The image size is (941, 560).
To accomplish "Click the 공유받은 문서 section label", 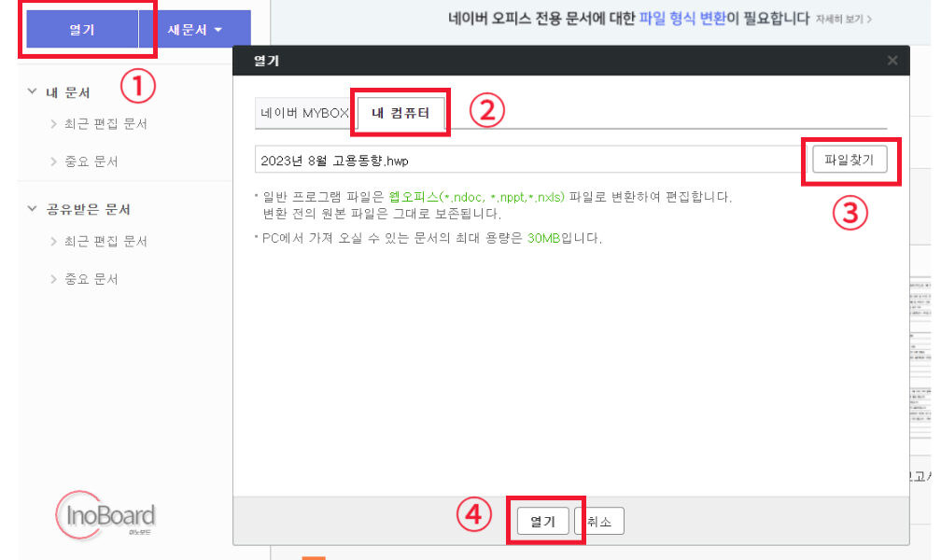I will point(88,209).
